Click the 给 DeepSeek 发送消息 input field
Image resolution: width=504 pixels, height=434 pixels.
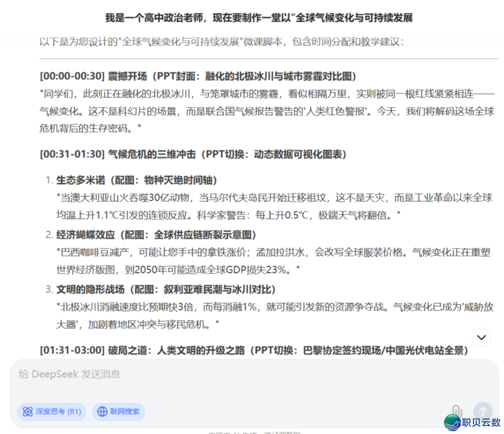pyautogui.click(x=187, y=374)
